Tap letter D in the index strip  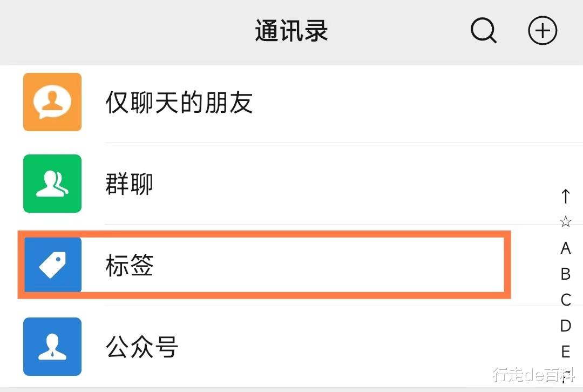pos(565,326)
